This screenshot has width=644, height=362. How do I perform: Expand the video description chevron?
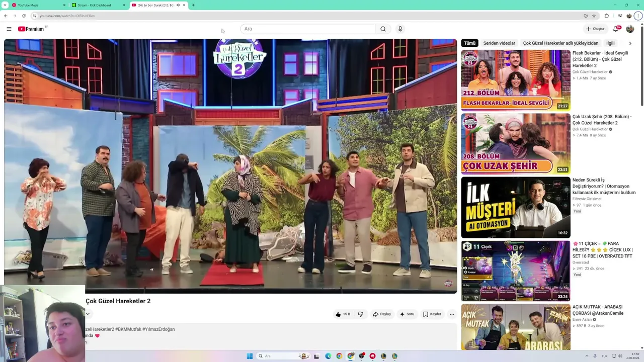[x=88, y=314]
